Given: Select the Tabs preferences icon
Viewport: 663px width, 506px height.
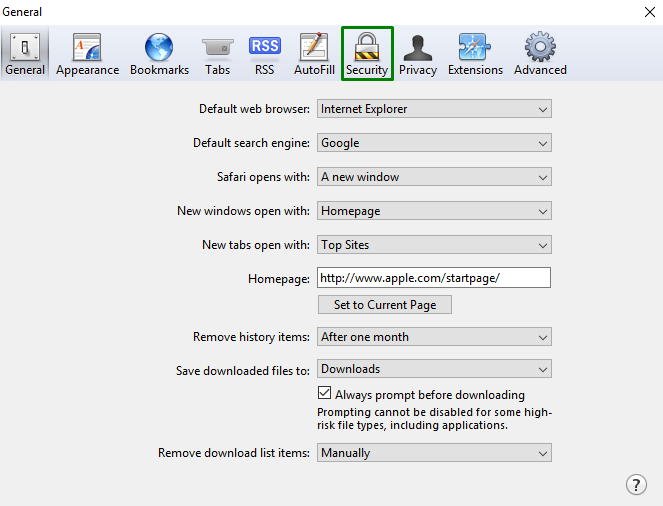Looking at the screenshot, I should 217,54.
